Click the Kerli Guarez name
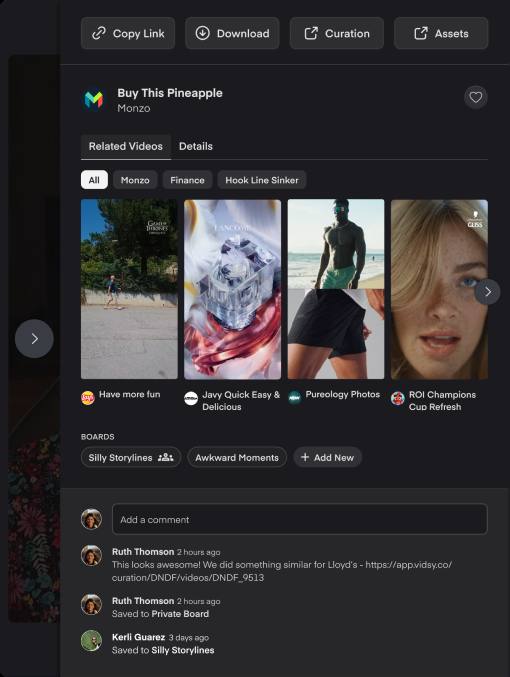Screen dimensions: 510x677 pos(138,637)
